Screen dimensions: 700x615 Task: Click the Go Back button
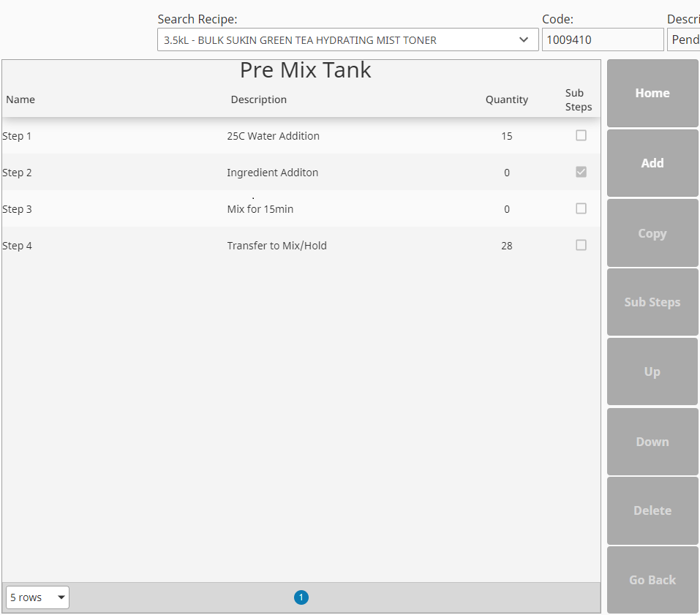click(652, 580)
